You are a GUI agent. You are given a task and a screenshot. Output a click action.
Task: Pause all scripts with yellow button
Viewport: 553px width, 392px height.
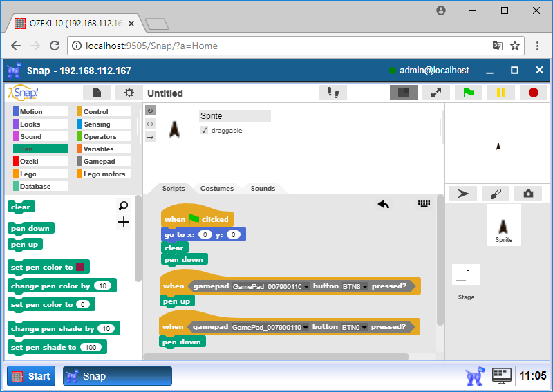point(500,93)
